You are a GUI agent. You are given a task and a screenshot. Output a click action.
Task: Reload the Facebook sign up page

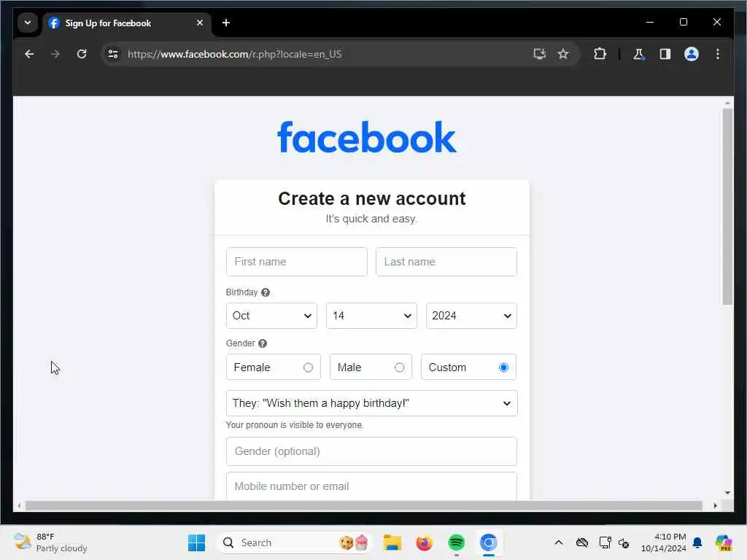click(82, 54)
